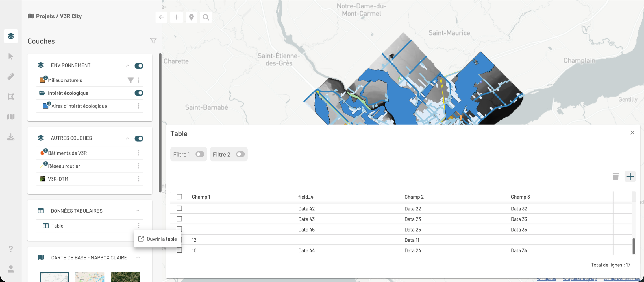Click the filter funnel beside Couches
This screenshot has width=644, height=282.
click(153, 41)
